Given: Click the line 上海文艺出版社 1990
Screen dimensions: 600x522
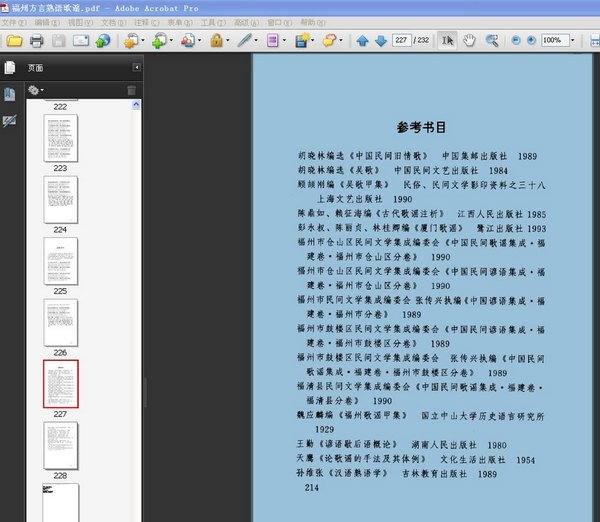Looking at the screenshot, I should (x=364, y=199).
